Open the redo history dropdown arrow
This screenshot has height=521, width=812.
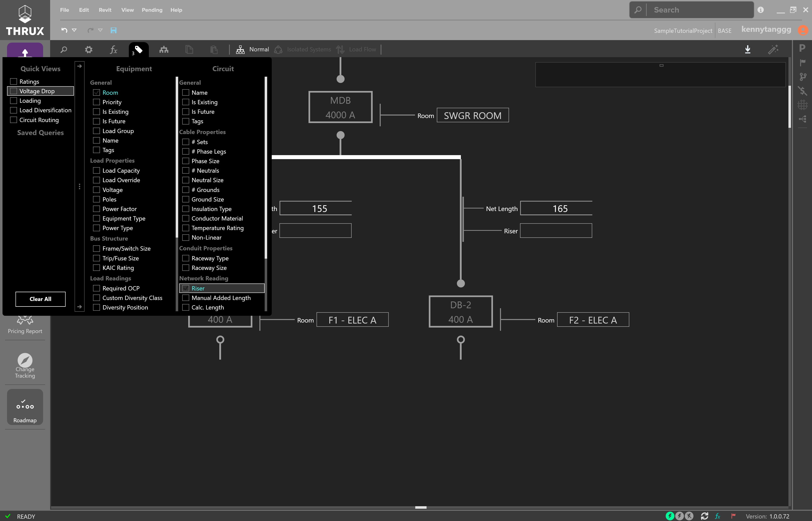pyautogui.click(x=100, y=30)
